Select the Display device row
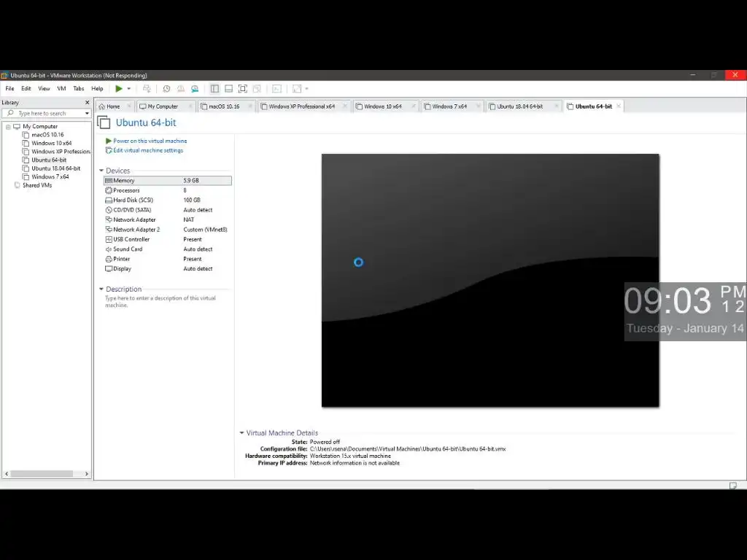Screen dimensions: 747x560 168,268
